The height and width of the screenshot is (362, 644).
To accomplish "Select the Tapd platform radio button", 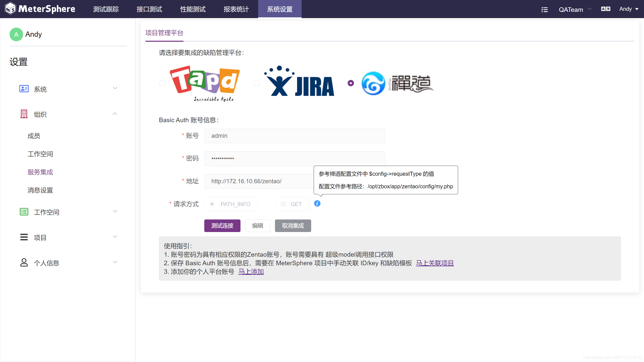I will tap(162, 83).
